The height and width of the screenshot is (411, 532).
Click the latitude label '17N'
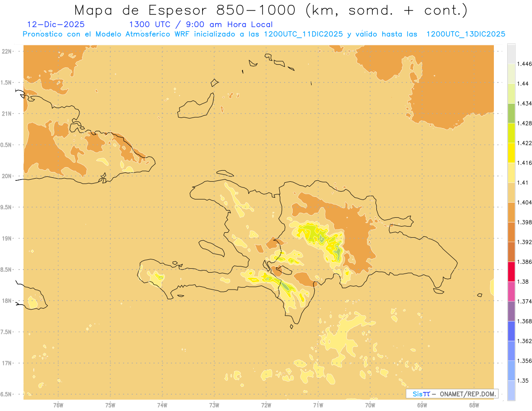[8, 363]
